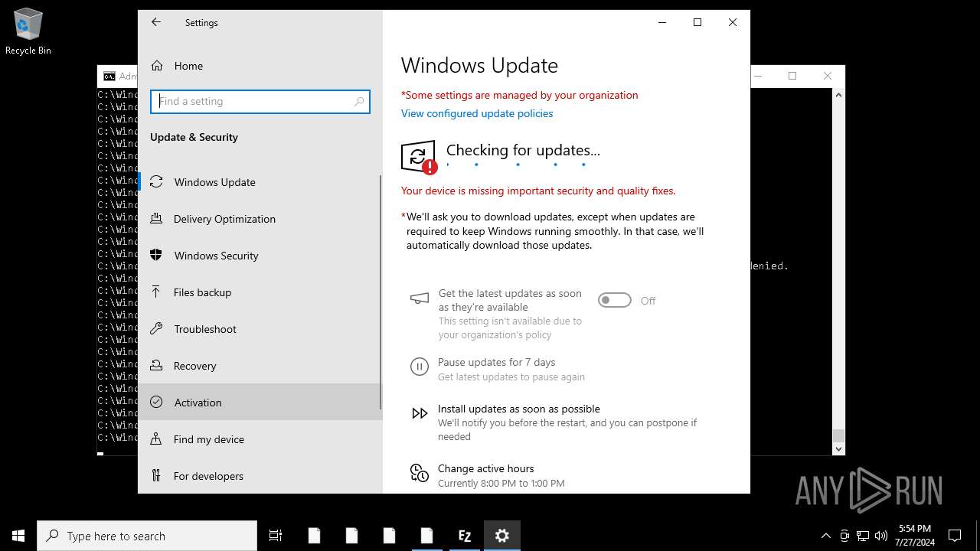
Task: Click the Command Prompt scrollbar down arrow
Action: 838,449
